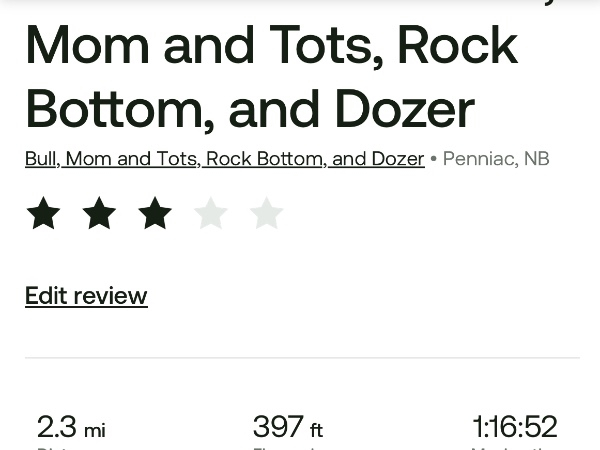Click the Penniac, NB location text

pos(496,159)
